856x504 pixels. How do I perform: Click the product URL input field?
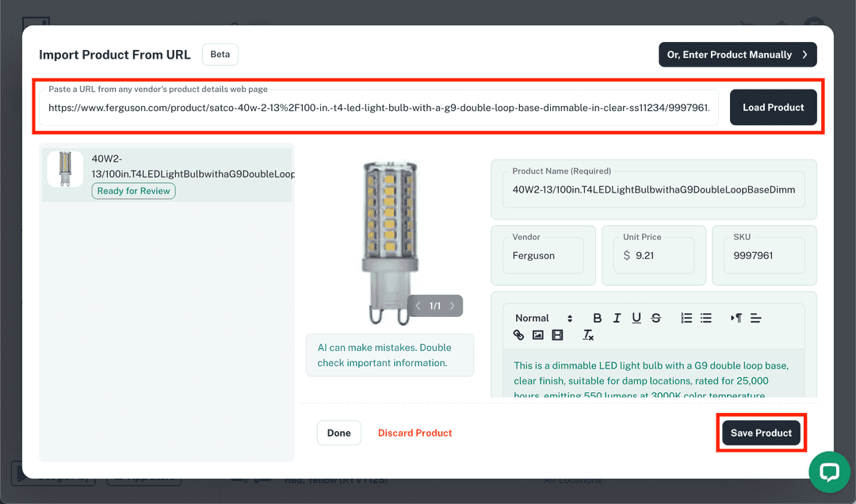tap(380, 107)
